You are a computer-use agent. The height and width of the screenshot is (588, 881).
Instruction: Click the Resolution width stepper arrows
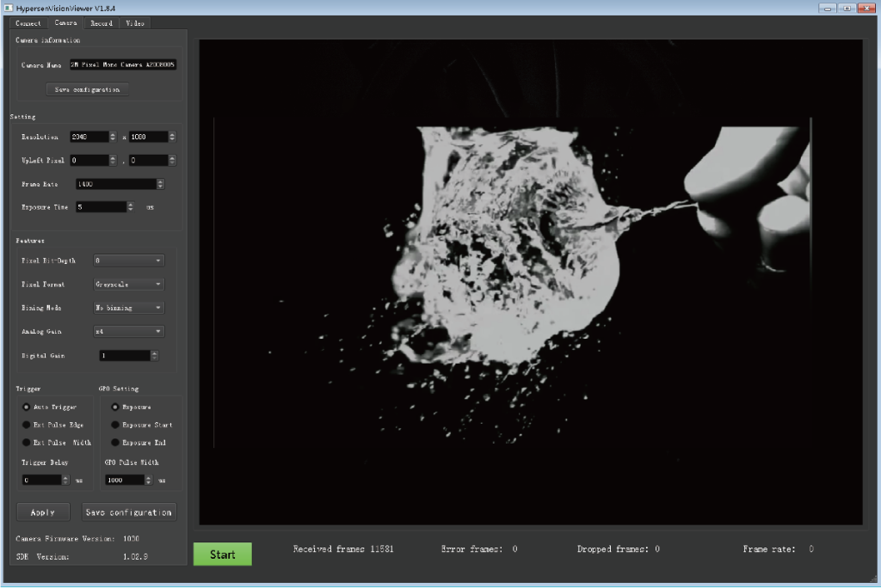[x=113, y=137]
